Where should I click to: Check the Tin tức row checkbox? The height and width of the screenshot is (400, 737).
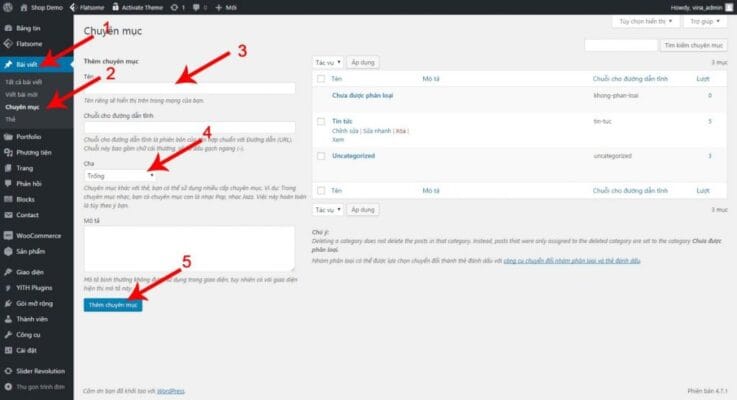point(321,122)
